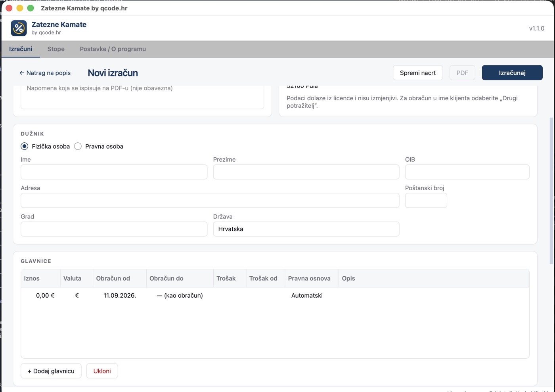Click the Obračun do column header
Screen dimensions: 555x392
[180, 278]
